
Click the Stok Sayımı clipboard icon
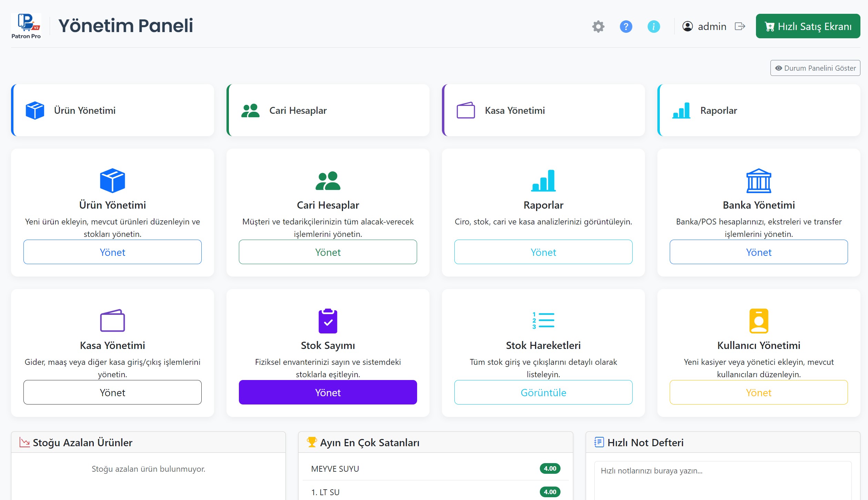click(x=327, y=321)
